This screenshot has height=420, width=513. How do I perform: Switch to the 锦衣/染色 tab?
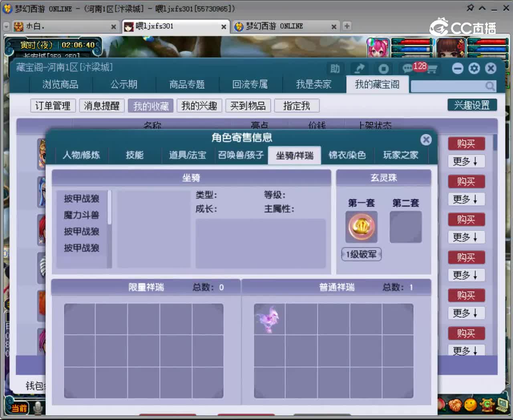coord(347,155)
